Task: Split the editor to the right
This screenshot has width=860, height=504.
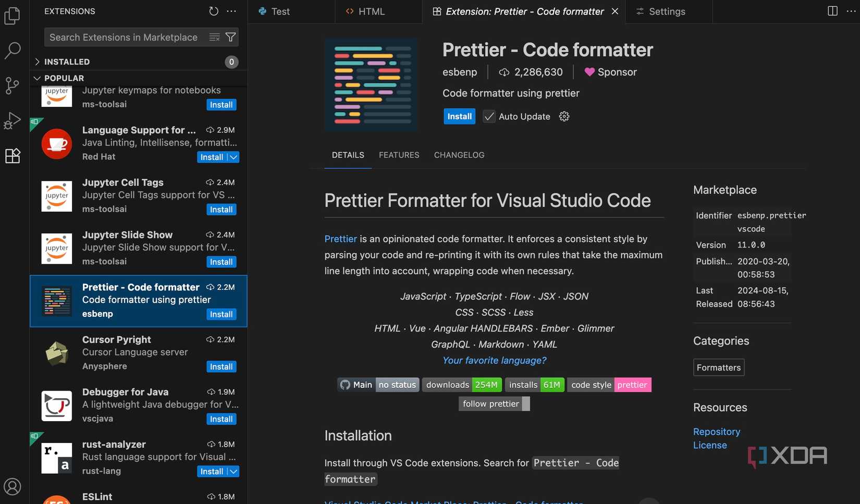Action: pyautogui.click(x=832, y=11)
